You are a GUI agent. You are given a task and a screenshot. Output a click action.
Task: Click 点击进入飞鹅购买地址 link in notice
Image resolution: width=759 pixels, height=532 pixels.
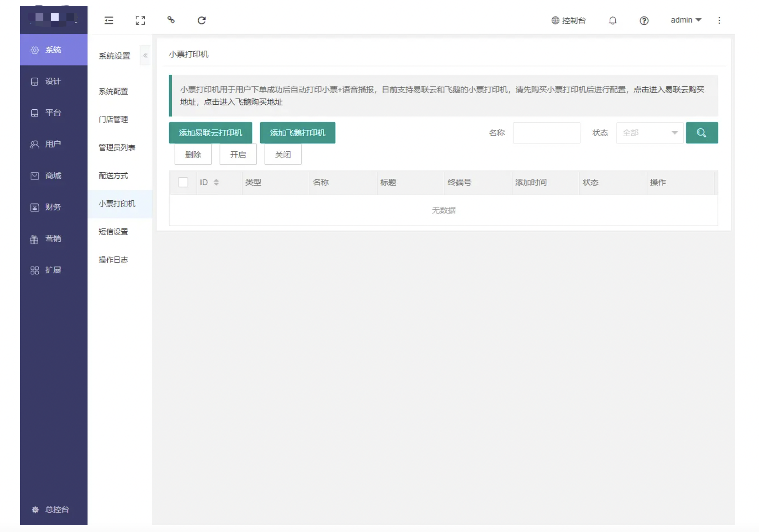243,102
